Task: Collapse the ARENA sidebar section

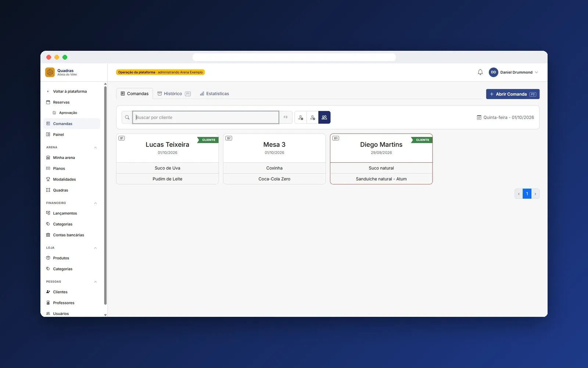Action: click(x=95, y=147)
